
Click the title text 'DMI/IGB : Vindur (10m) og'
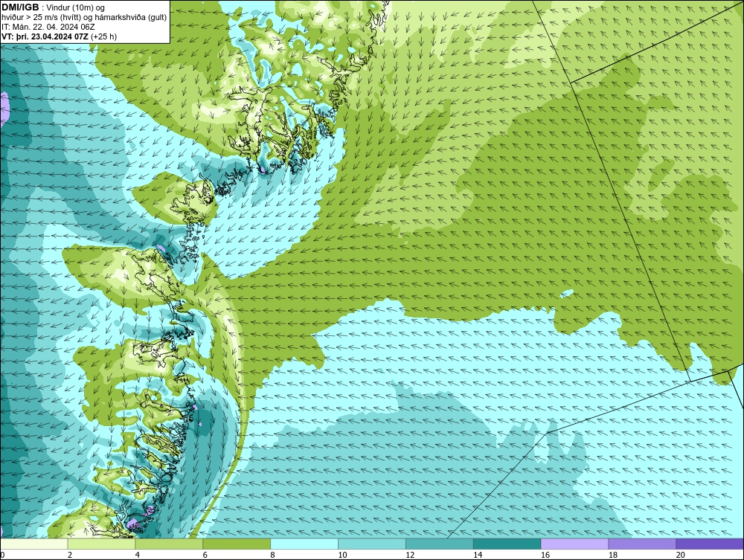tap(53, 7)
